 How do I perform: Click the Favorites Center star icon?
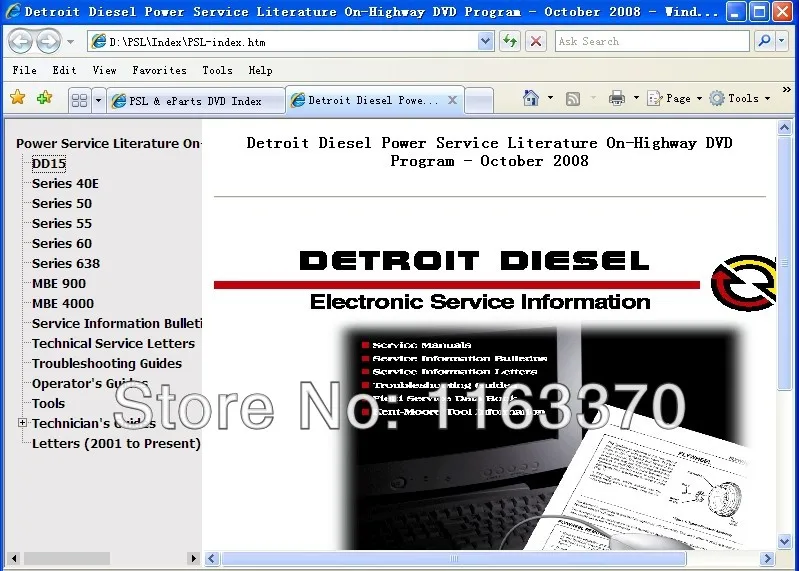click(x=18, y=97)
